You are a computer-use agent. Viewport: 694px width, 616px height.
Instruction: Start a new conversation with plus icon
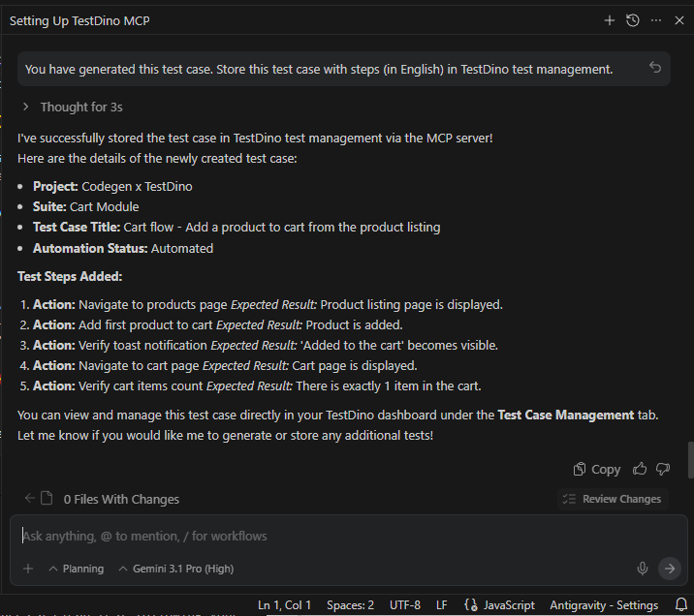tap(610, 20)
